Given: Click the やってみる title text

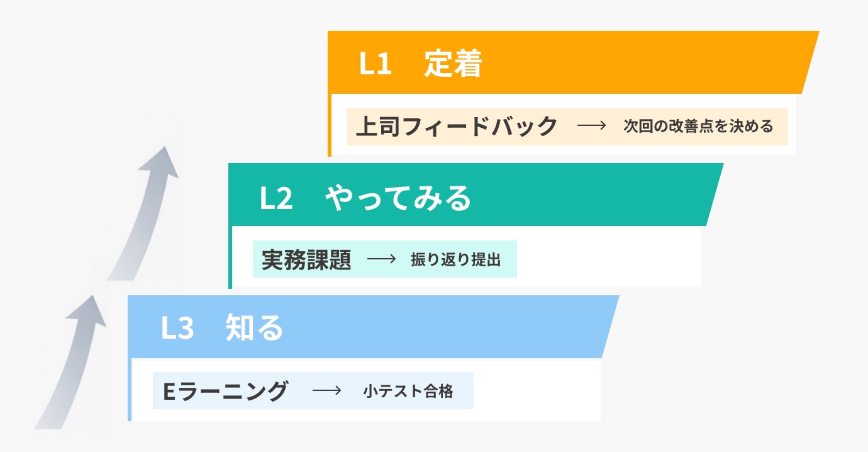Looking at the screenshot, I should 398,198.
